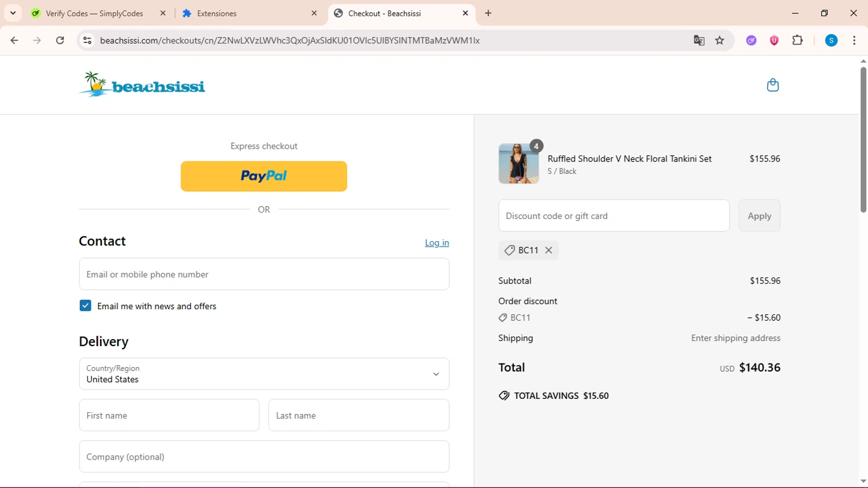Focus the Company (optional) field

[264, 457]
